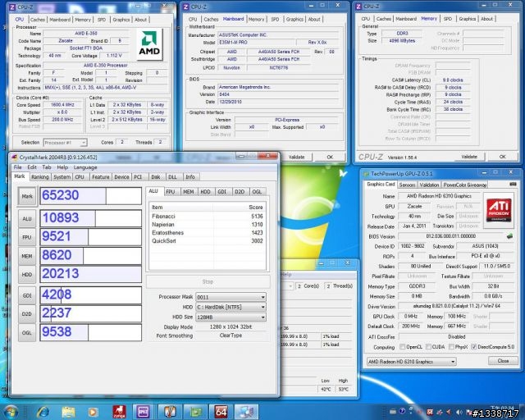The image size is (525, 420).
Task: Select the Eratosthenes row in ALU results
Action: 208,233
